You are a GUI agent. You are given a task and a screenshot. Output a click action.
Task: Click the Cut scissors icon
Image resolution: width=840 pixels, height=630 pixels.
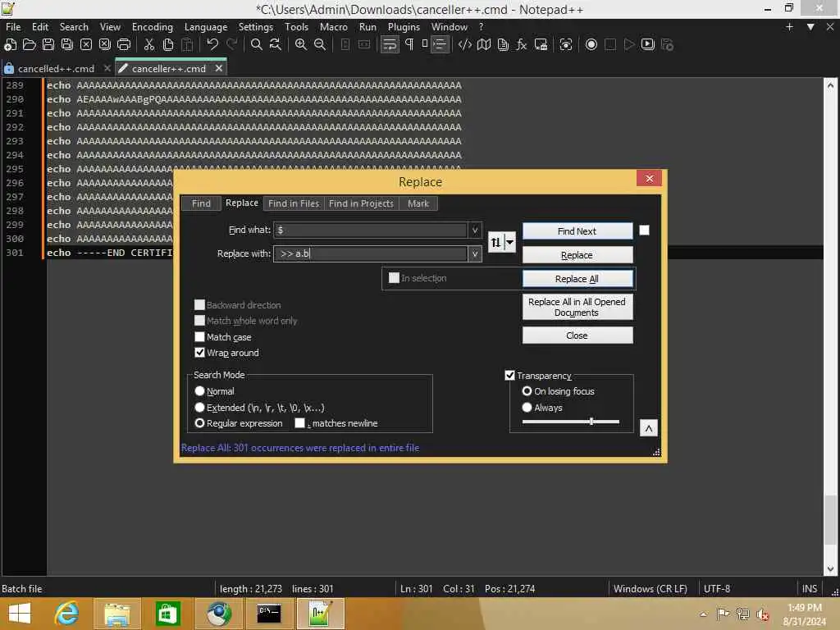(149, 44)
